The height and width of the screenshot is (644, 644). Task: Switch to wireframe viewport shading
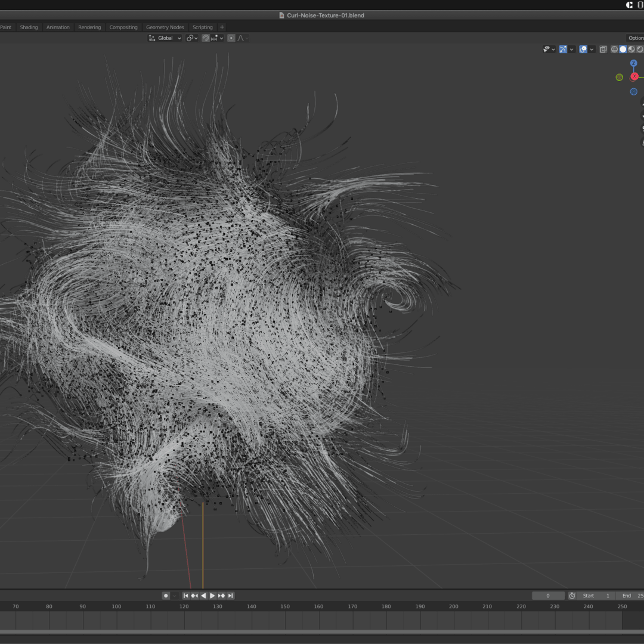pos(614,49)
